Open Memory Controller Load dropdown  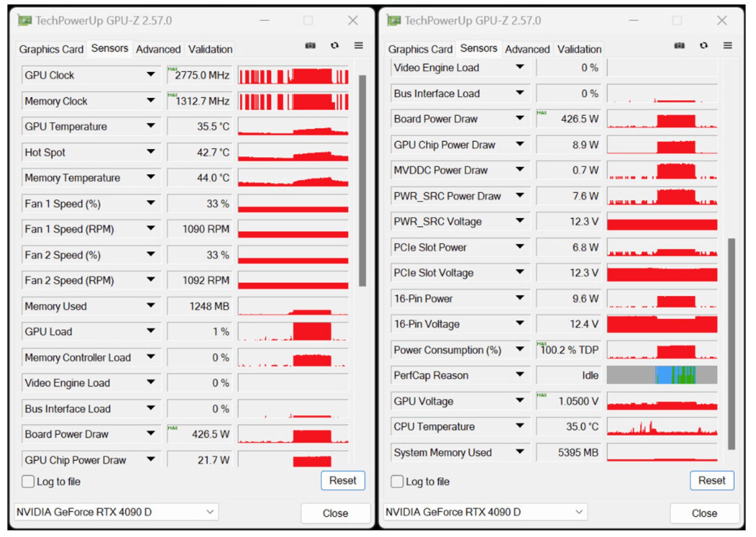coord(151,357)
